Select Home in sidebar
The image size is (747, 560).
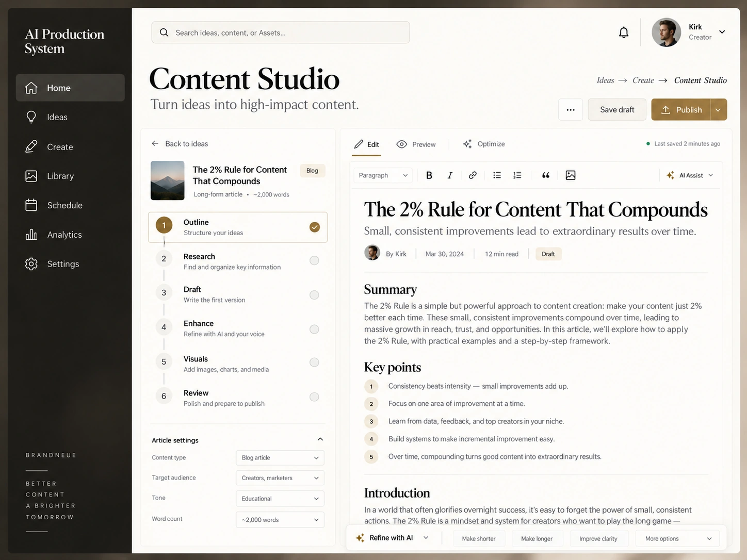[70, 88]
